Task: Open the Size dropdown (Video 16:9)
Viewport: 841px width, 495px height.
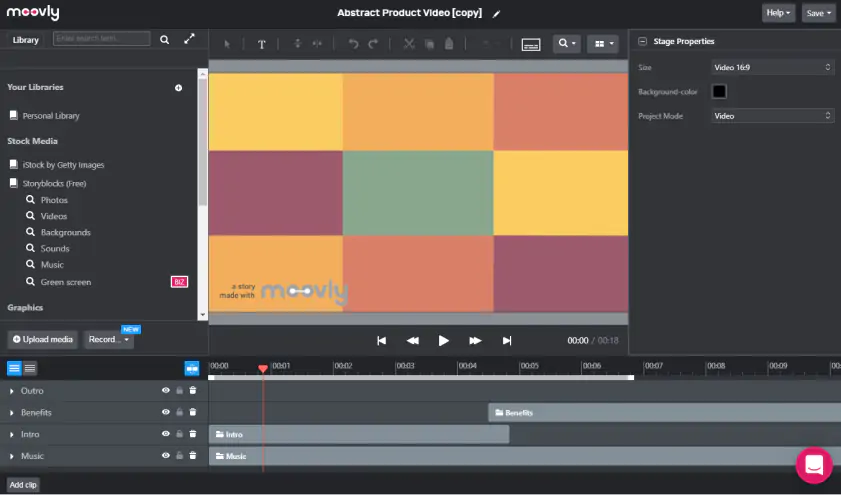Action: tap(772, 68)
